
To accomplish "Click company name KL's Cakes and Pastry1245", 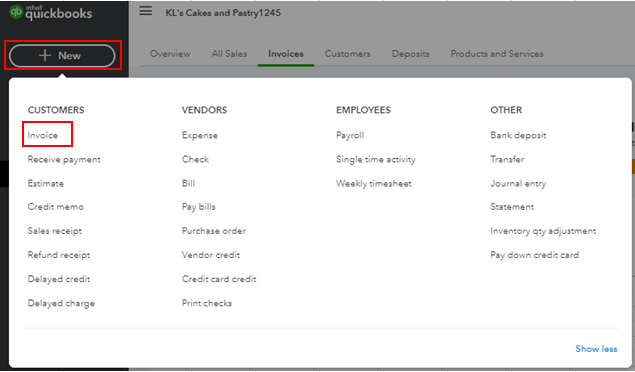I will click(x=223, y=13).
